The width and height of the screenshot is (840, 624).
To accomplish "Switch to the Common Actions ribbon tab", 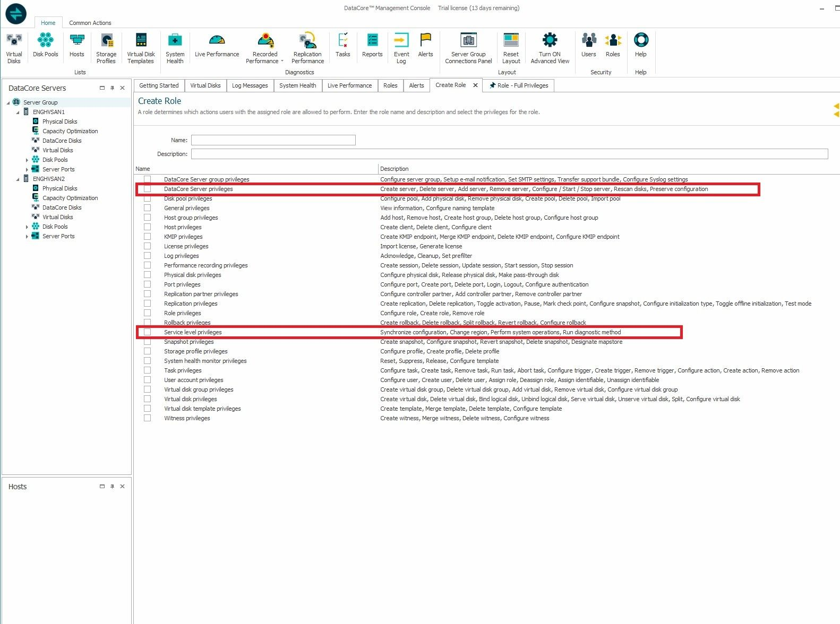I will click(90, 23).
